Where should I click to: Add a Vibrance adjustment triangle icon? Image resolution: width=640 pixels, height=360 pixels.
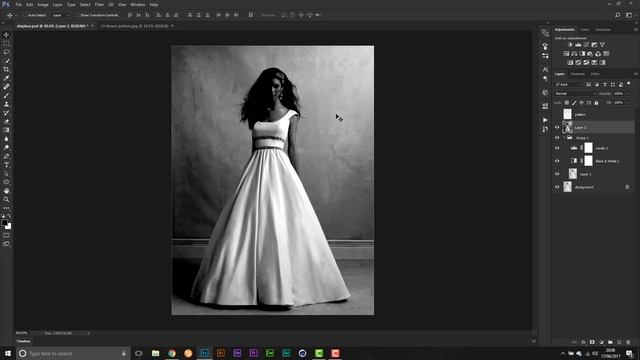tap(602, 44)
